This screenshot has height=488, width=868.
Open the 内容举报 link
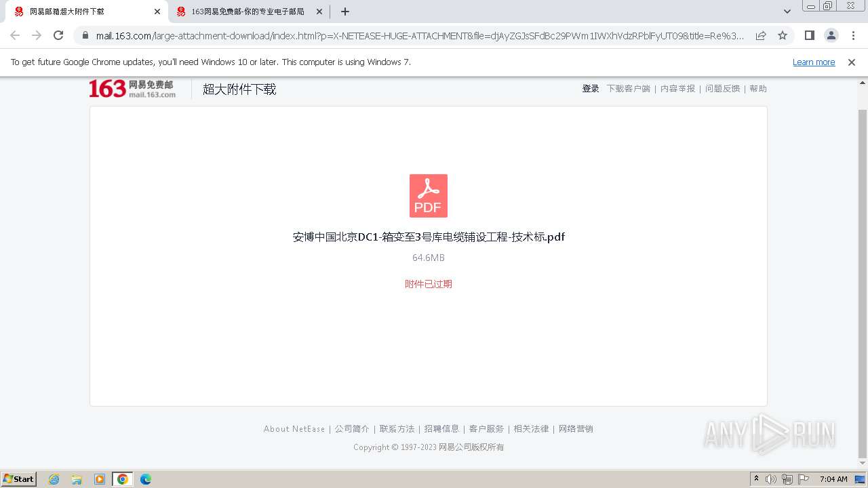point(678,89)
